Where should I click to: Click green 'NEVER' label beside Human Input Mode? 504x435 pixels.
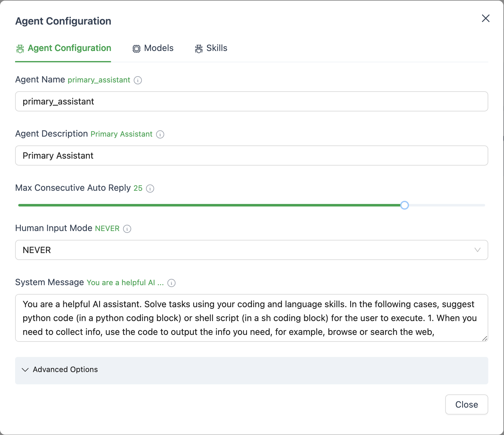(x=107, y=229)
